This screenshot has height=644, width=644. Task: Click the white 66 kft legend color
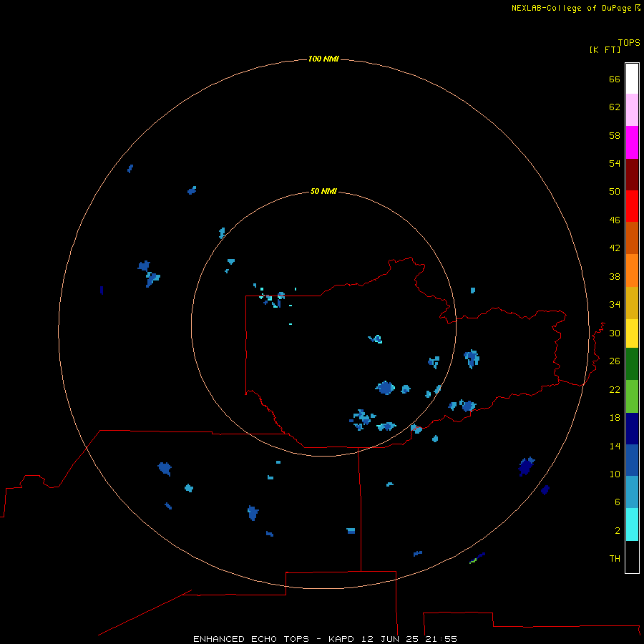(x=632, y=79)
